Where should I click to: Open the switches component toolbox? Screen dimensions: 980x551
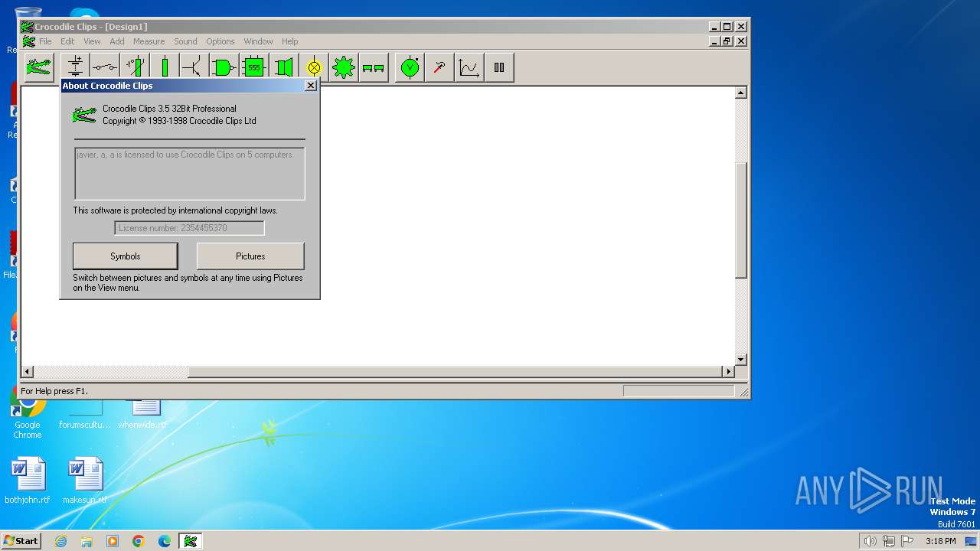[x=105, y=67]
